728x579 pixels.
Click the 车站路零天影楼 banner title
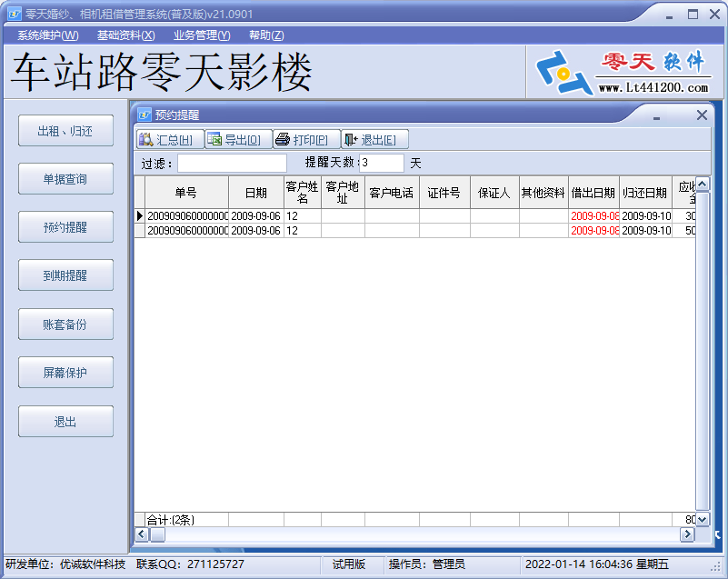161,72
